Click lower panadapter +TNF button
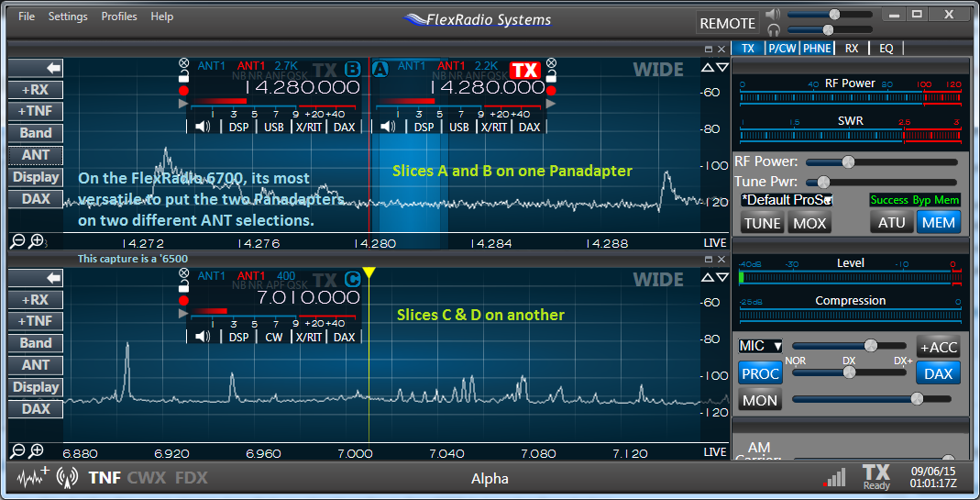 coord(36,321)
